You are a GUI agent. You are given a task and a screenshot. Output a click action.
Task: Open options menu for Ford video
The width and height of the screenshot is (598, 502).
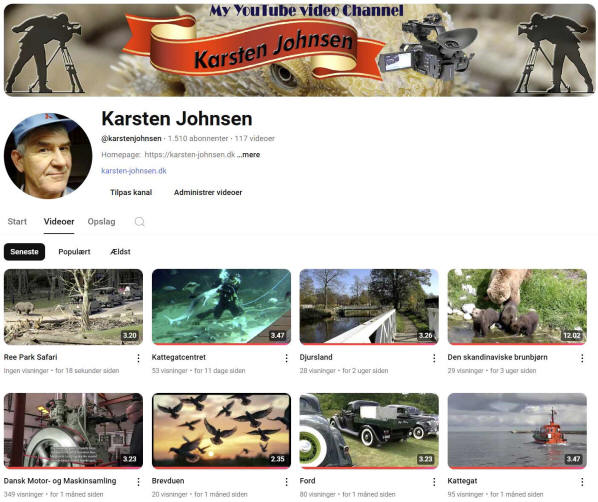(434, 482)
